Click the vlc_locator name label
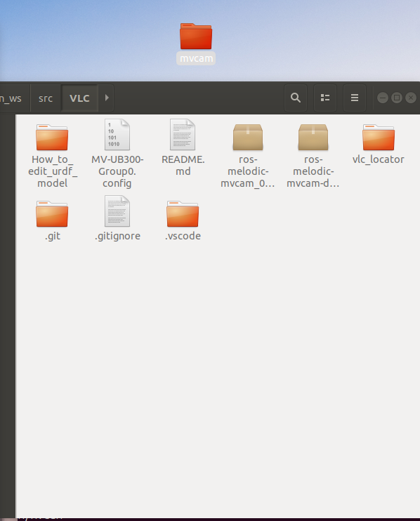The height and width of the screenshot is (521, 420). pyautogui.click(x=379, y=159)
